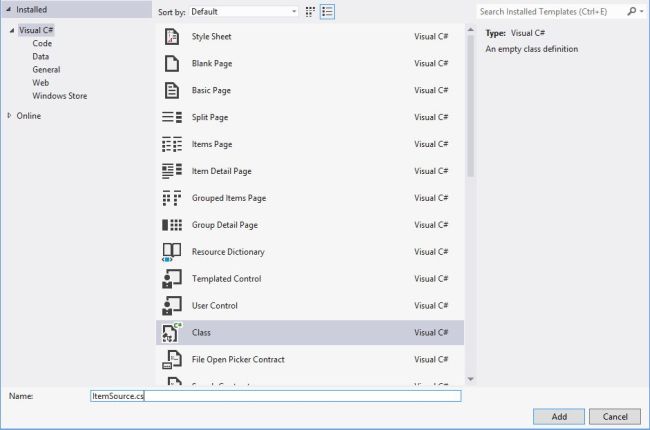This screenshot has width=650, height=430.
Task: Click the Add button
Action: tap(559, 416)
